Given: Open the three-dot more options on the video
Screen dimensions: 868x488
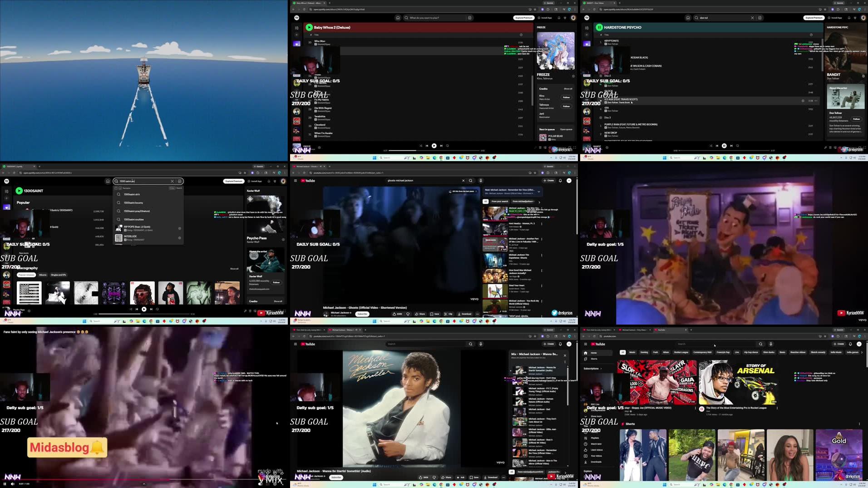Looking at the screenshot, I should (503, 477).
